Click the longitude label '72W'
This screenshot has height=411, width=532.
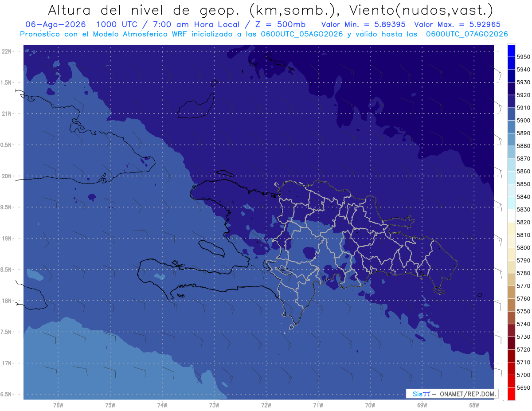[x=266, y=405]
